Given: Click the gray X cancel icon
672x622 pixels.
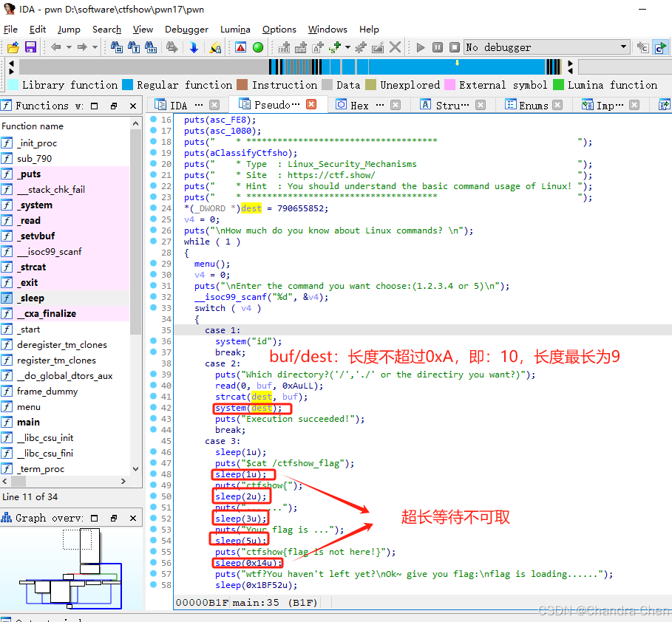Looking at the screenshot, I should (x=396, y=47).
